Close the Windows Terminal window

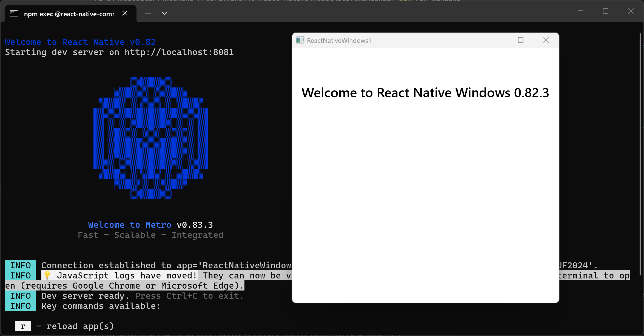(x=631, y=11)
